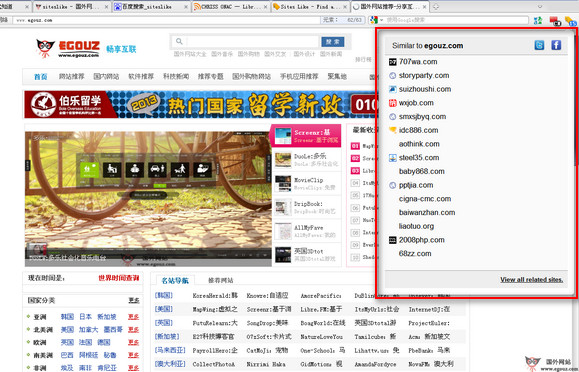The image size is (579, 372).
Task: Click the red extension icon in toolbar
Action: click(x=555, y=20)
